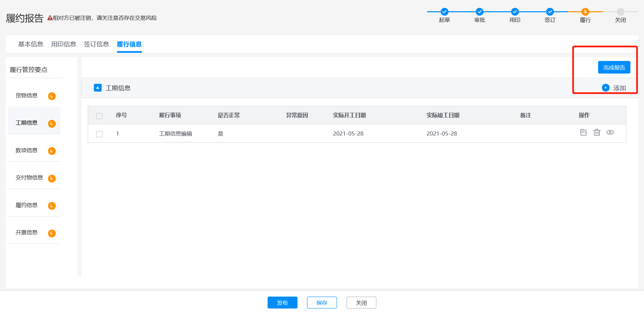644x316 pixels.
Task: Collapse the 工期信息 section arrow
Action: (98, 88)
